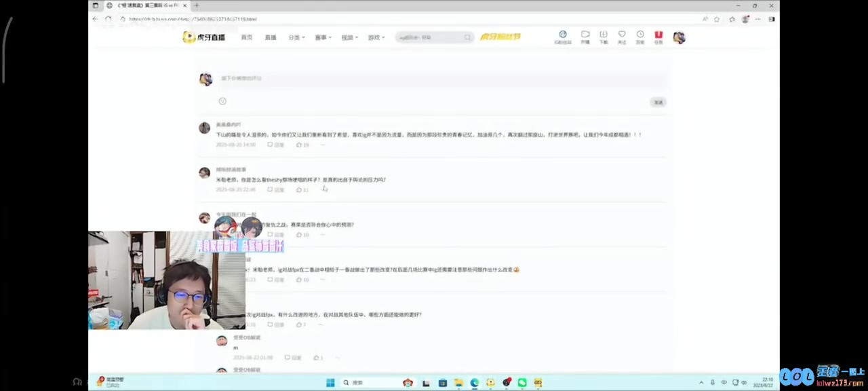
Task: Open browser settings ellipsis menu
Action: click(x=758, y=19)
